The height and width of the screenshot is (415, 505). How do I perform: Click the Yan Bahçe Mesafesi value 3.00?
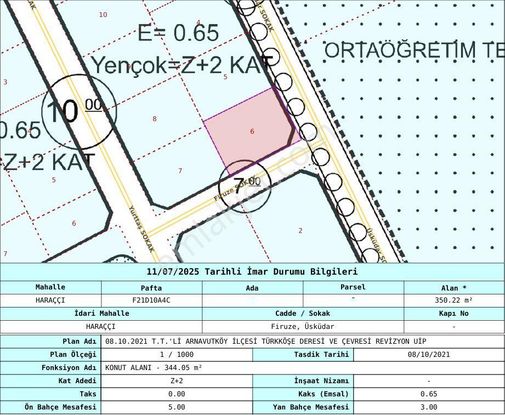tap(429, 407)
